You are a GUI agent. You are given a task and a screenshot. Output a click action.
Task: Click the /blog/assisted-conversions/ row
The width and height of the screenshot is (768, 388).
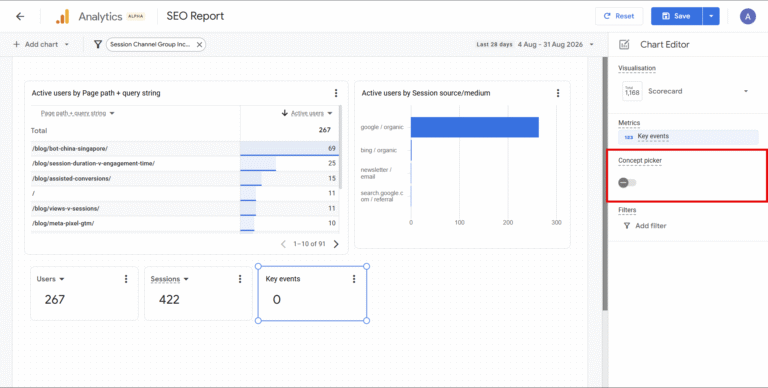point(184,179)
